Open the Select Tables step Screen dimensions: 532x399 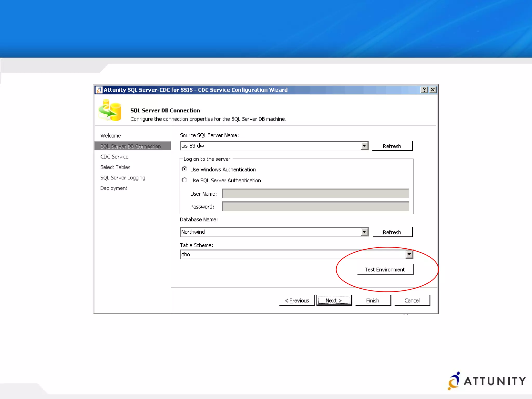115,167
